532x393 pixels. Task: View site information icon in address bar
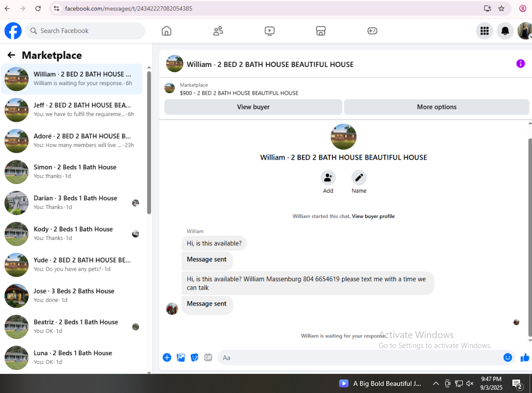coord(57,9)
